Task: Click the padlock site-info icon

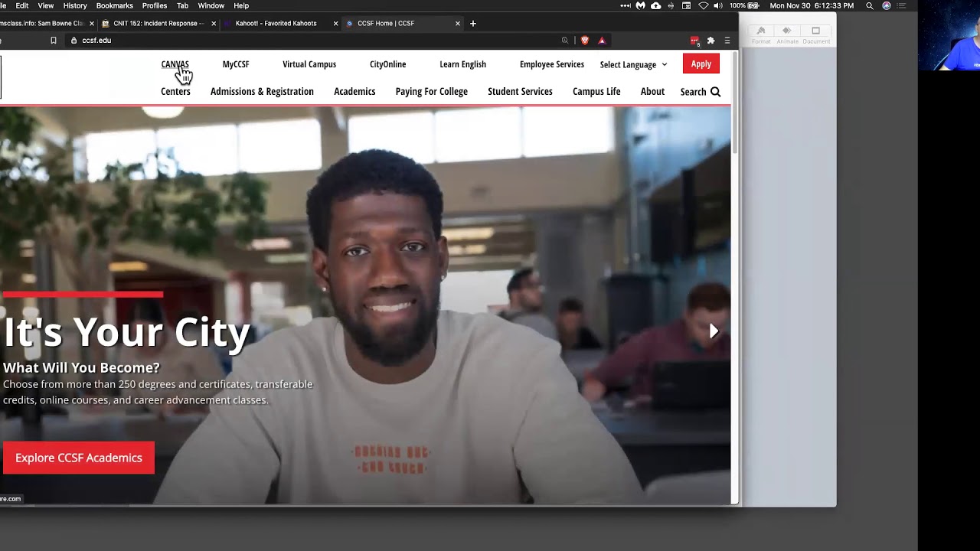Action: point(74,41)
